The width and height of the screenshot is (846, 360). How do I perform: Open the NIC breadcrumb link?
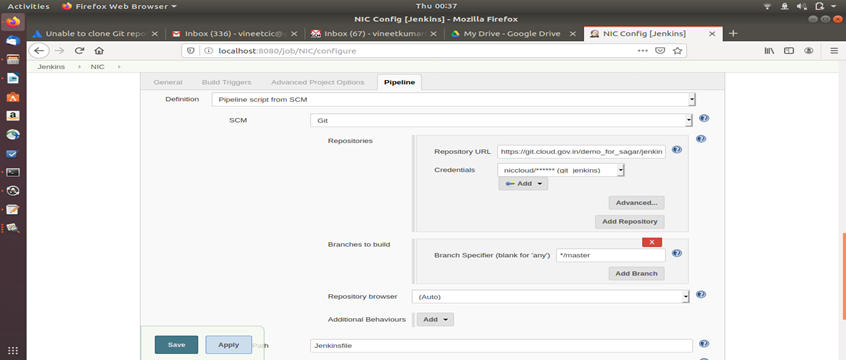(98, 67)
